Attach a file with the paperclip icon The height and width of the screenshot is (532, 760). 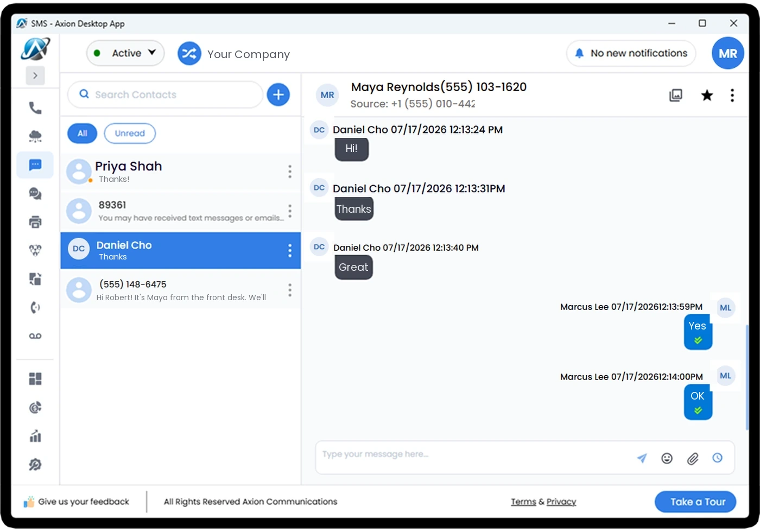(x=693, y=459)
